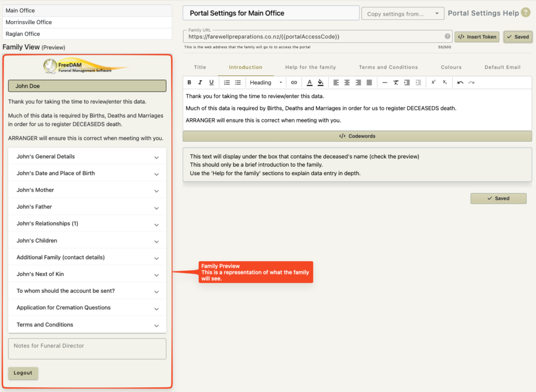Expand John's General Details section

pyautogui.click(x=87, y=156)
